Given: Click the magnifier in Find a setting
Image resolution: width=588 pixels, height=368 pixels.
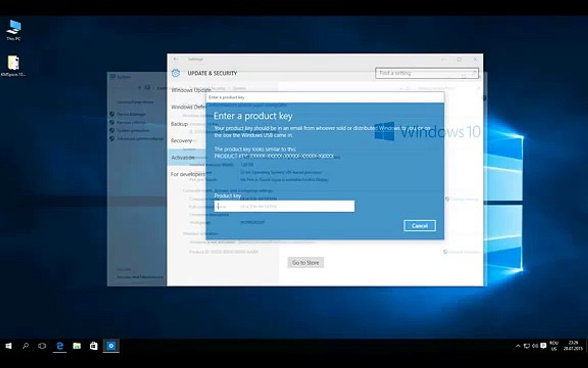Looking at the screenshot, I should coord(474,73).
